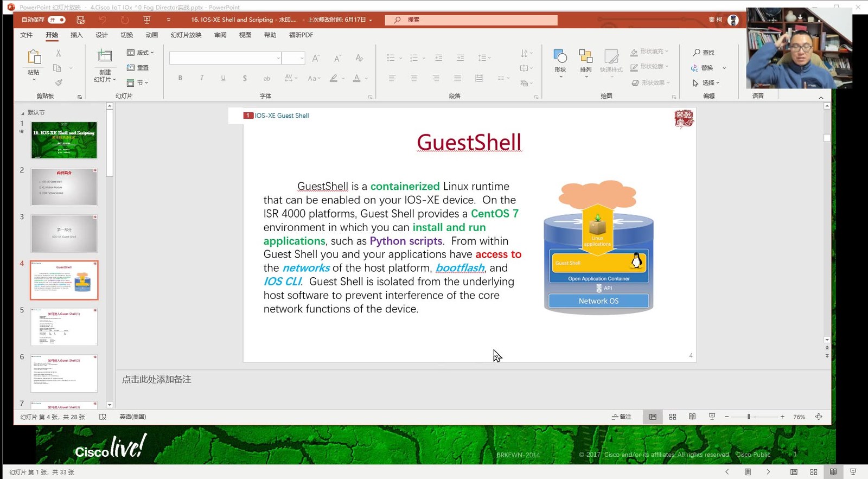This screenshot has height=479, width=868.
Task: Click the language indicator 英语(美国)
Action: 133,417
